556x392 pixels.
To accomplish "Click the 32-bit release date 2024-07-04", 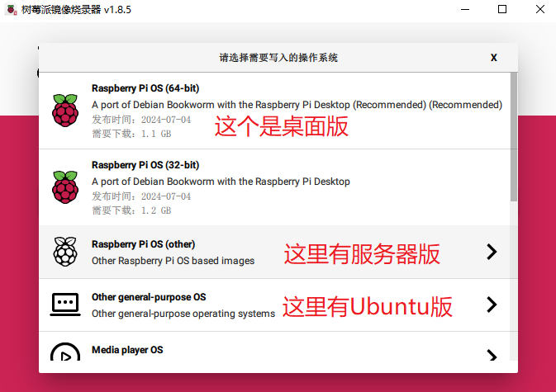I will point(166,196).
